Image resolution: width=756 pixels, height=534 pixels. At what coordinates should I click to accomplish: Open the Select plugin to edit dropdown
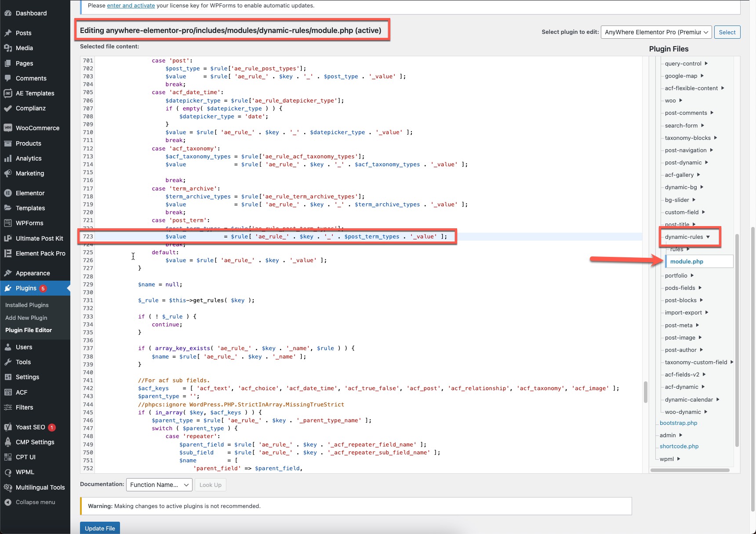coord(656,32)
